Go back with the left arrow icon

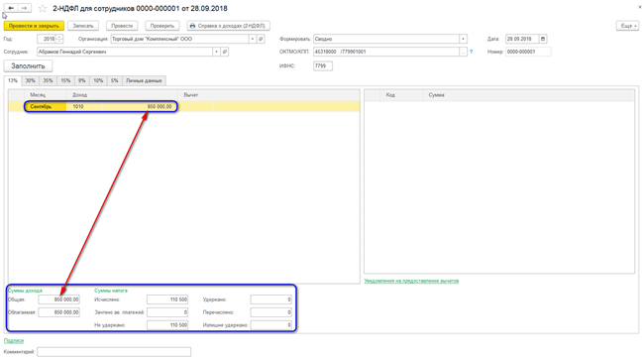pos(11,8)
